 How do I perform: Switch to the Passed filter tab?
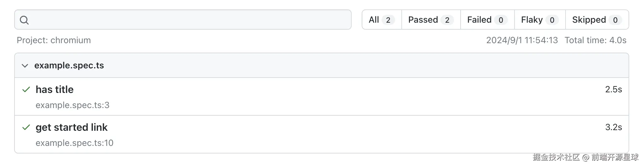click(x=430, y=20)
